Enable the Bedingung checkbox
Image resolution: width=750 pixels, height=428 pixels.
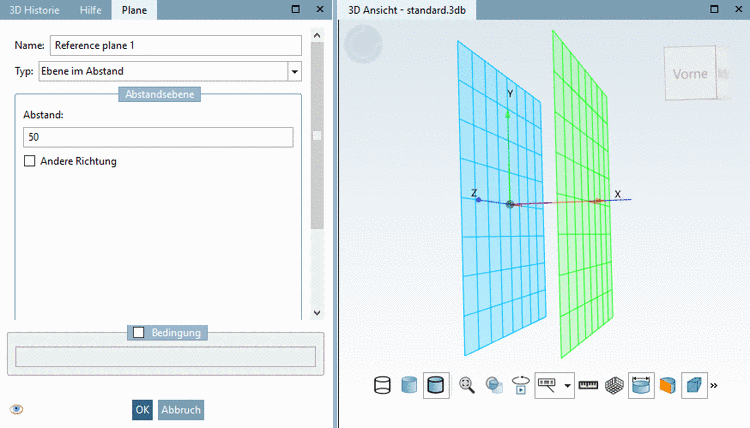click(x=138, y=332)
